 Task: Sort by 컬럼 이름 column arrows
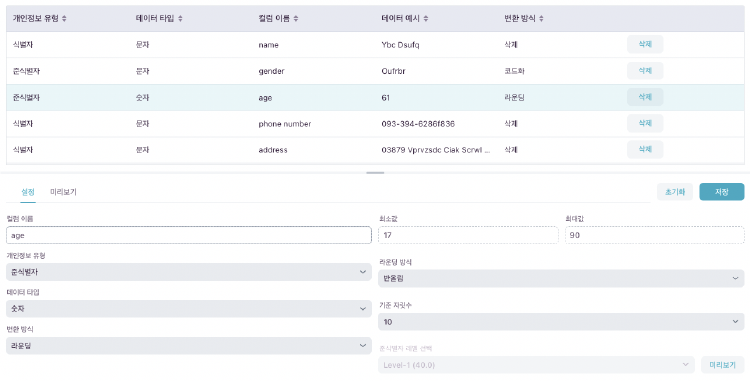(296, 19)
